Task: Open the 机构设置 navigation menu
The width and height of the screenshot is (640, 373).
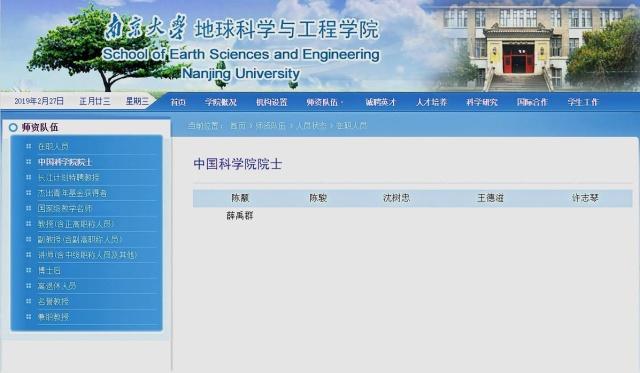Action: pyautogui.click(x=272, y=102)
